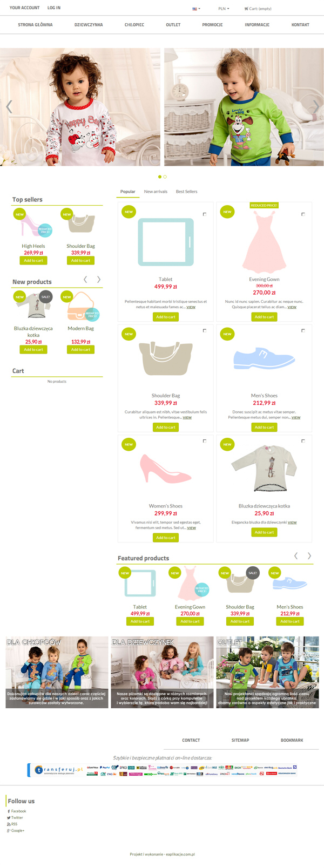Switch to the Best Sellers tab

tap(186, 192)
